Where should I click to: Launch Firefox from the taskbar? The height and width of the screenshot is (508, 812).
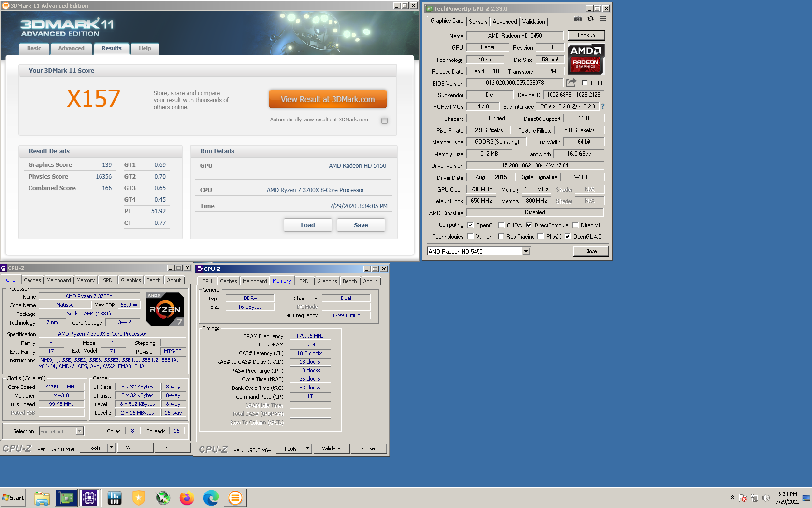tap(187, 498)
